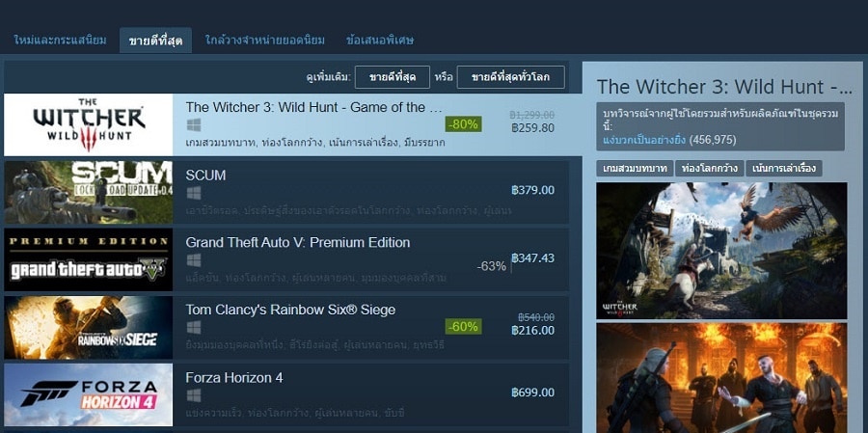Open the SCUM game capsule image
Image resolution: width=868 pixels, height=433 pixels.
[x=89, y=193]
